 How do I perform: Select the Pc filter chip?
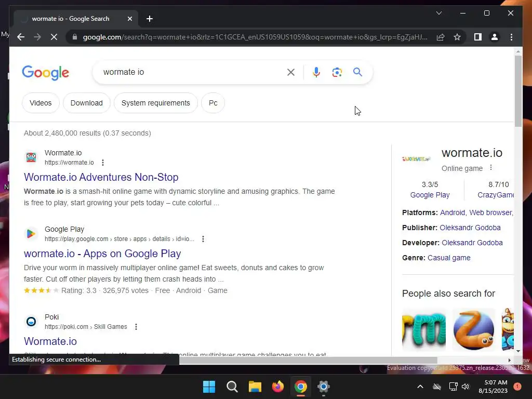coord(213,103)
